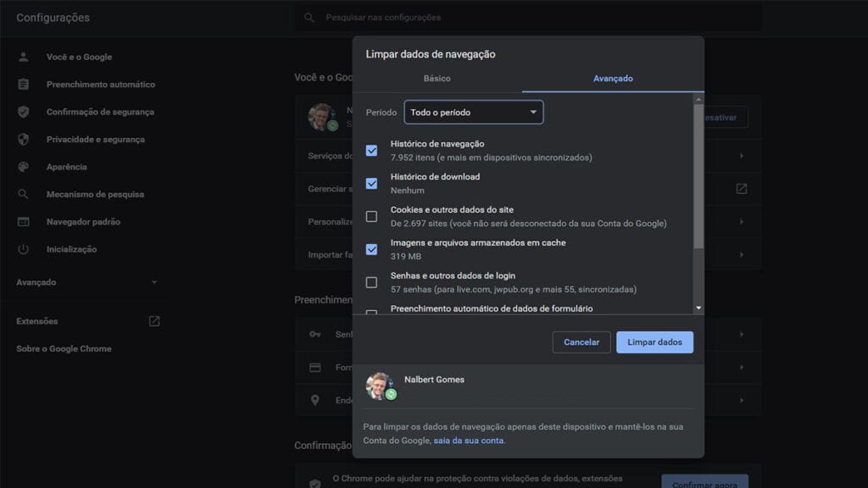
Task: Expand the Avançado section in the sidebar
Action: [x=87, y=282]
